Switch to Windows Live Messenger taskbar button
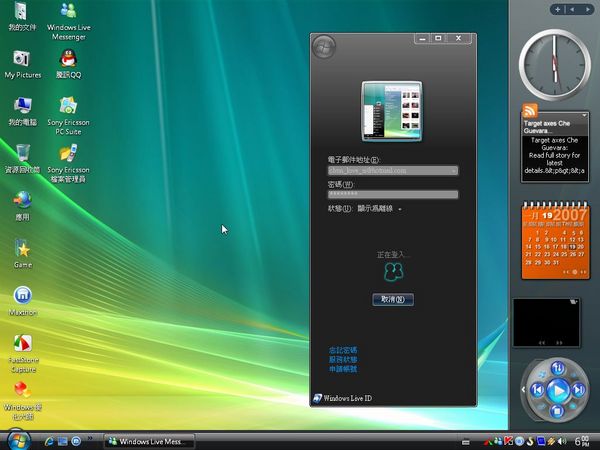This screenshot has width=600, height=450. point(149,442)
